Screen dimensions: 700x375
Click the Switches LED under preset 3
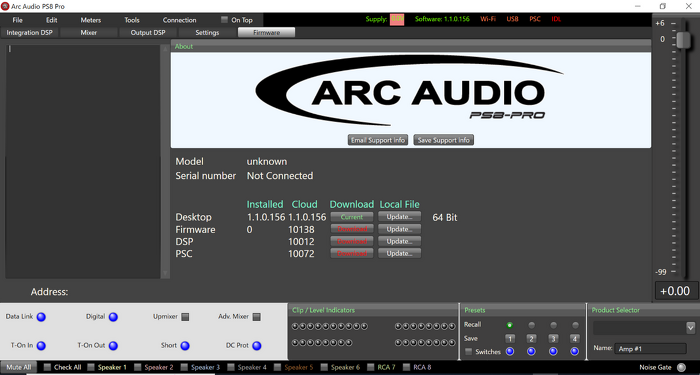[x=553, y=352]
